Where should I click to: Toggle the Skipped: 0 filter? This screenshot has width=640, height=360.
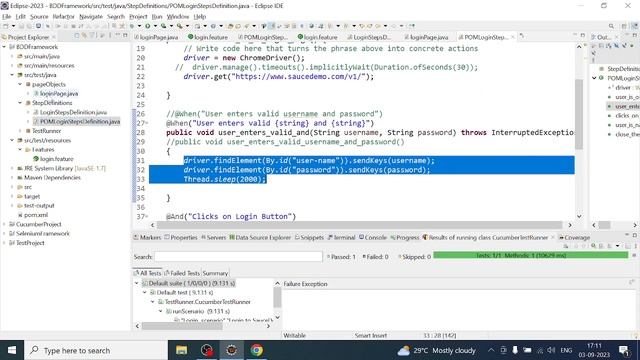[414, 257]
